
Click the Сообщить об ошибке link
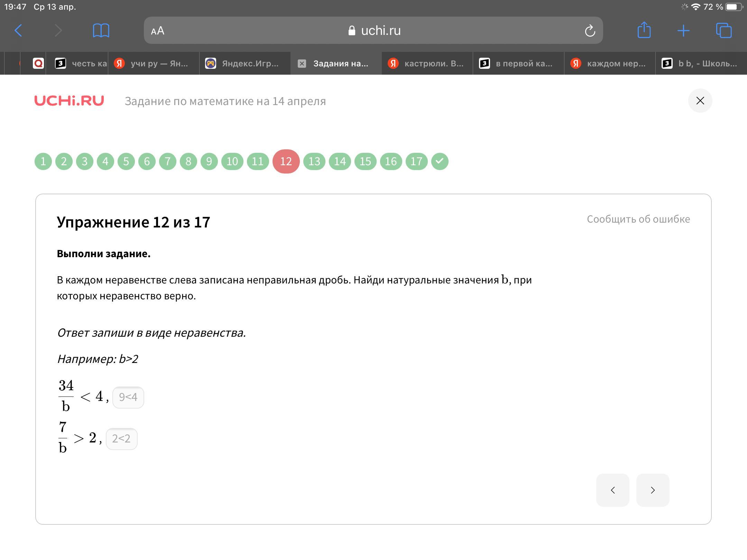point(638,219)
